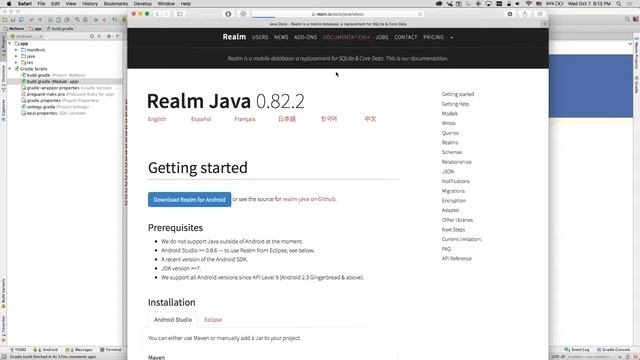Open the Apple menu
This screenshot has height=360, width=640.
9,4
